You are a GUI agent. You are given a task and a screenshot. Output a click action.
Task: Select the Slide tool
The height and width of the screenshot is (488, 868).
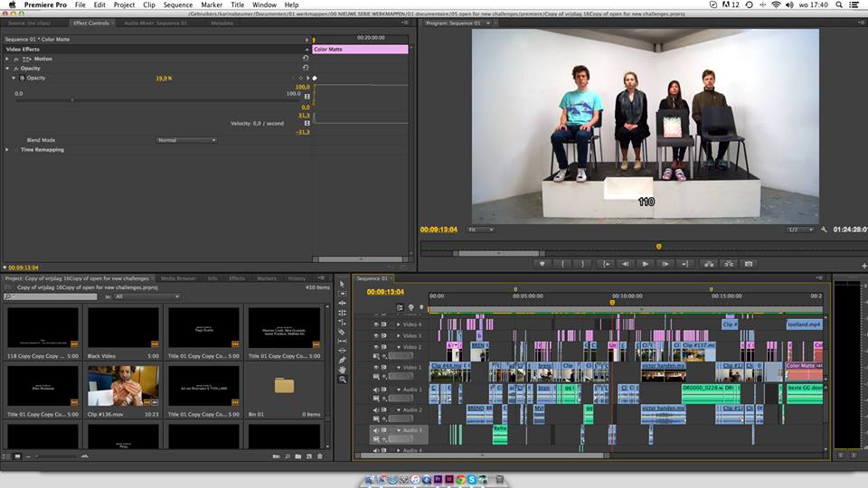pyautogui.click(x=342, y=351)
